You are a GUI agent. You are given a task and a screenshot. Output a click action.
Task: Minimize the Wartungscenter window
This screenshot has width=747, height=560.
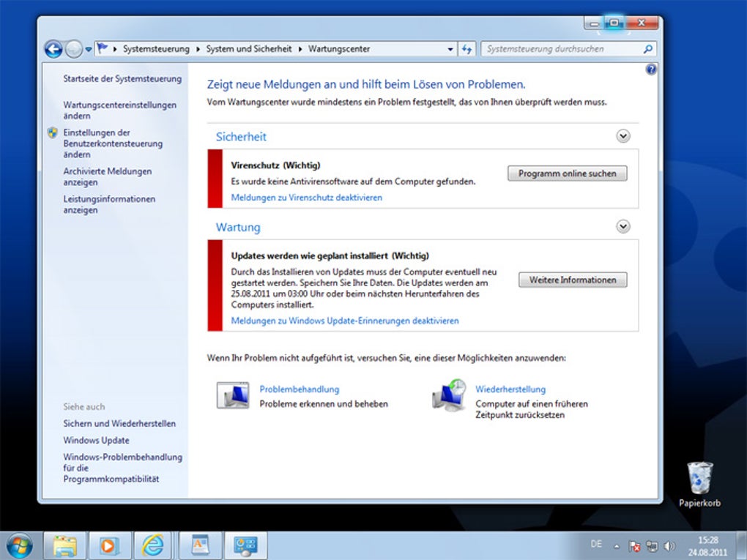[594, 23]
